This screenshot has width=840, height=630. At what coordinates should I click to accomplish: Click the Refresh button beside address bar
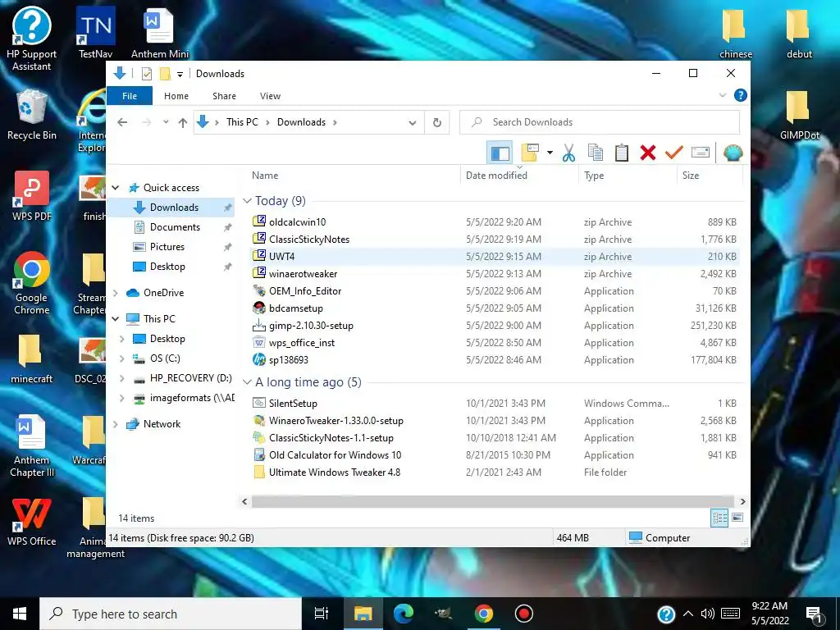(x=437, y=122)
